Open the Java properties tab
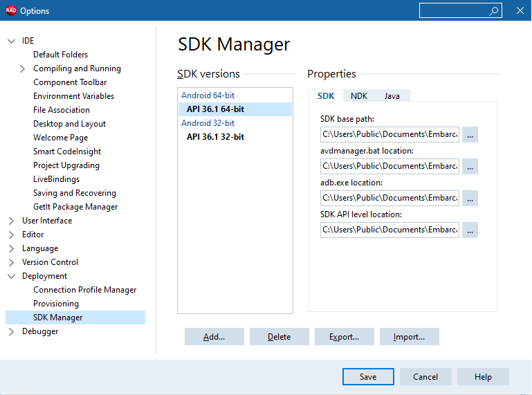 392,96
